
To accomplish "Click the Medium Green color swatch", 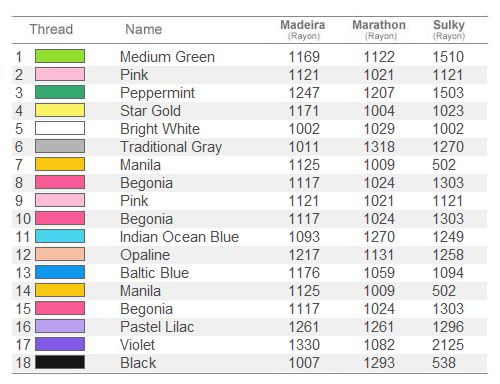I will [x=60, y=56].
